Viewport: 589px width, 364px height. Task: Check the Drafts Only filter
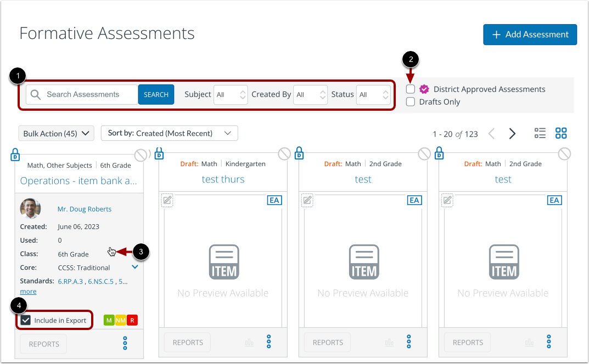coord(410,101)
